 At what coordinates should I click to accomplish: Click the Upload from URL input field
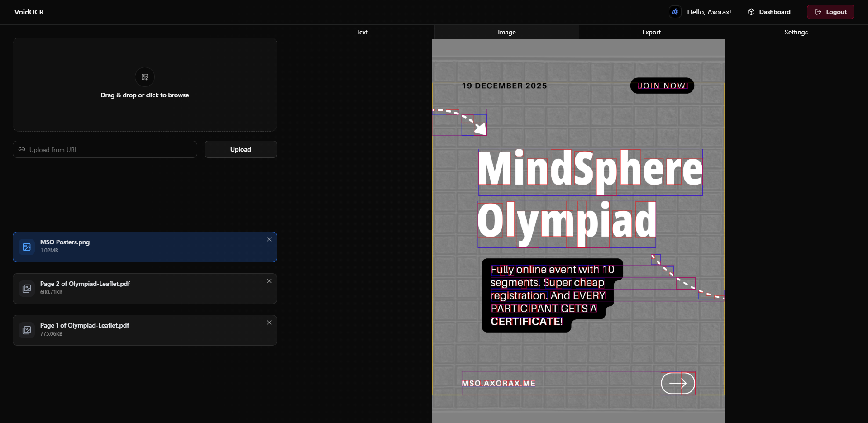[104, 149]
